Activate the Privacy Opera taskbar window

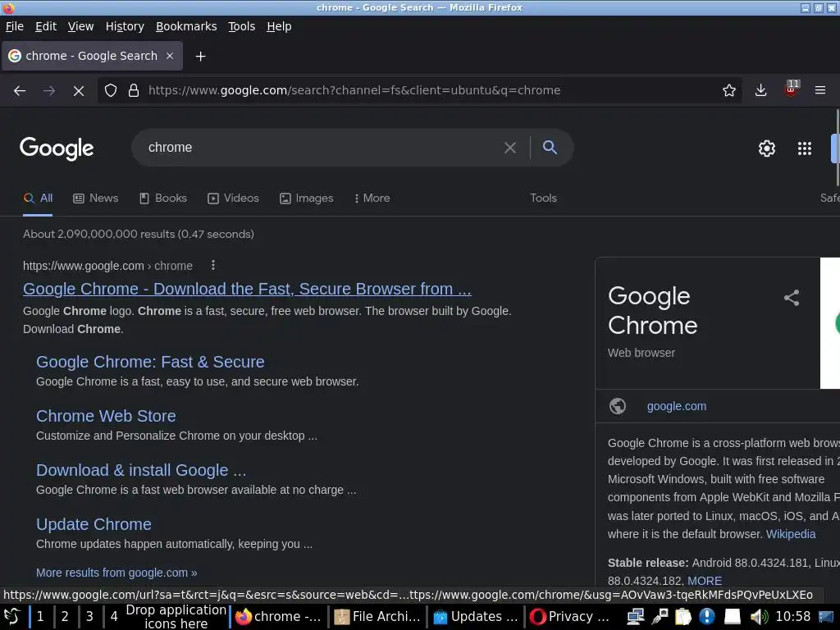tap(571, 617)
